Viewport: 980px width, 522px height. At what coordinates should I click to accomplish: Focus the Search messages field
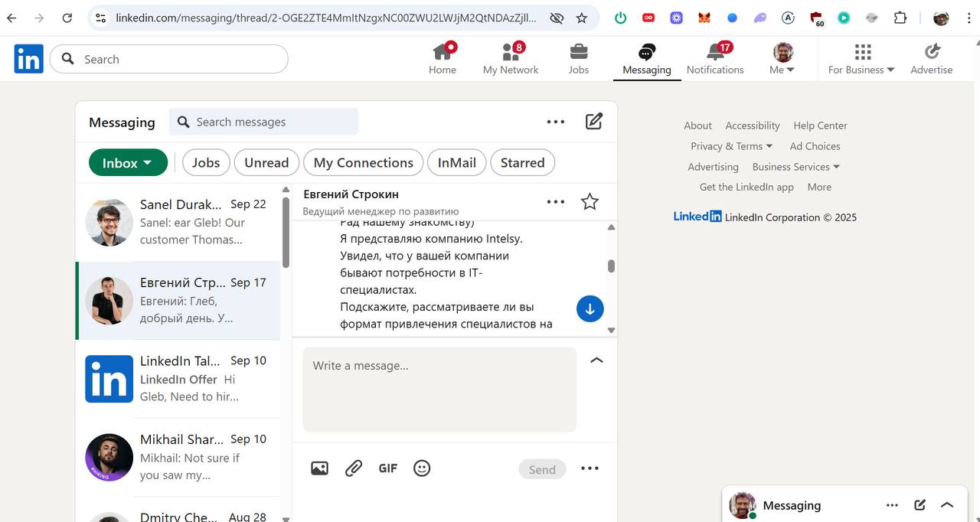click(263, 122)
